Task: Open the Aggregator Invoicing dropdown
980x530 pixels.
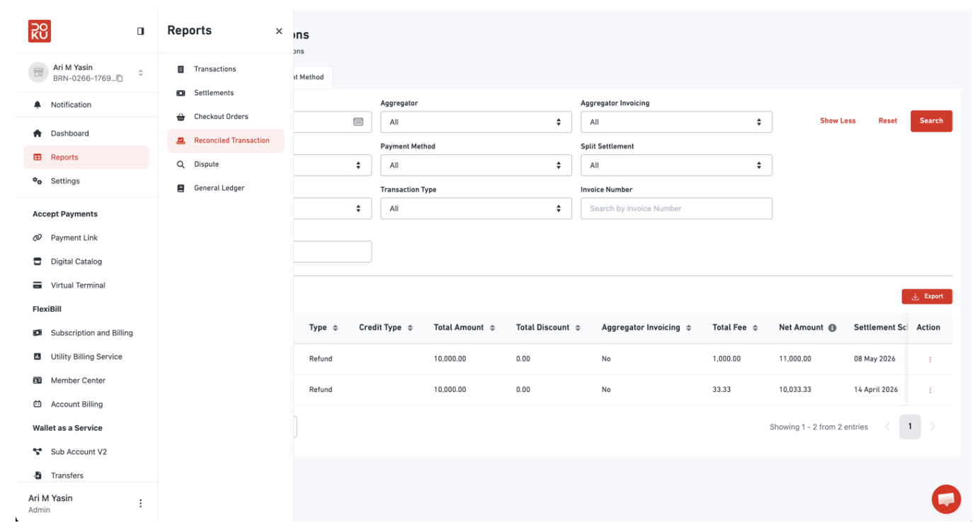Action: [676, 122]
